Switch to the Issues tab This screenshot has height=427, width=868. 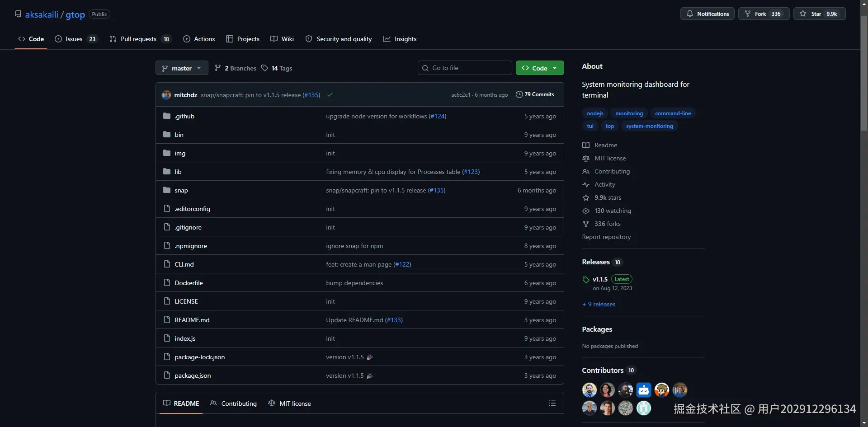76,39
